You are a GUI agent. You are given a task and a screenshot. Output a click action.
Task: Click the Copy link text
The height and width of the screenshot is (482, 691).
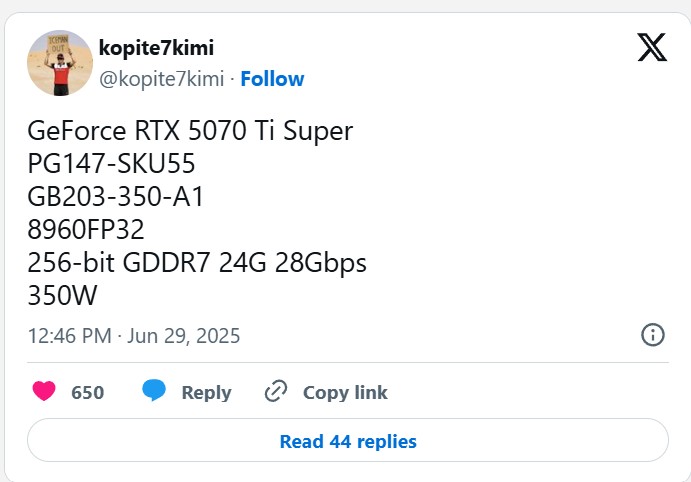(x=345, y=393)
